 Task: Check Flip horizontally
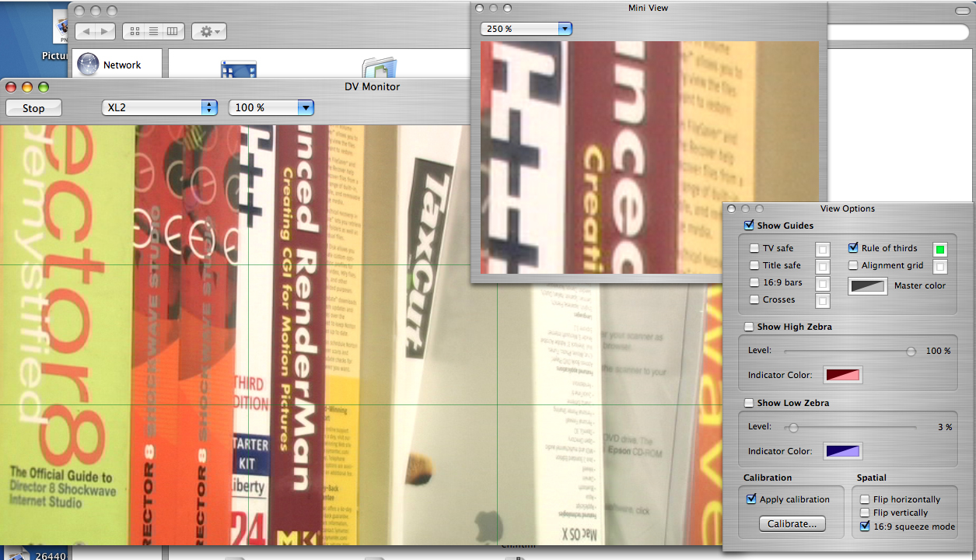(x=865, y=499)
